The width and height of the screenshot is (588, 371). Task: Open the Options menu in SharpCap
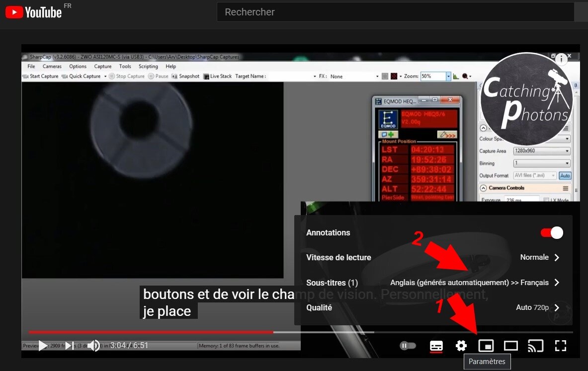[78, 67]
